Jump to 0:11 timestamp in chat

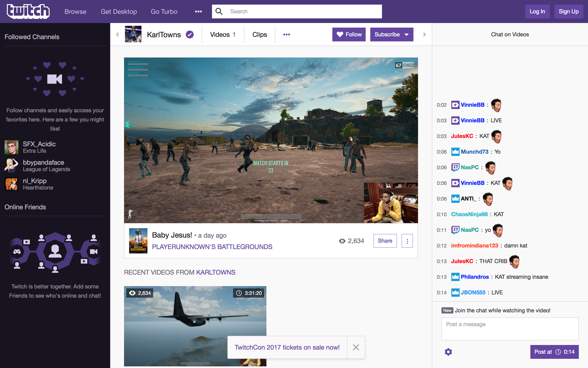point(441,230)
